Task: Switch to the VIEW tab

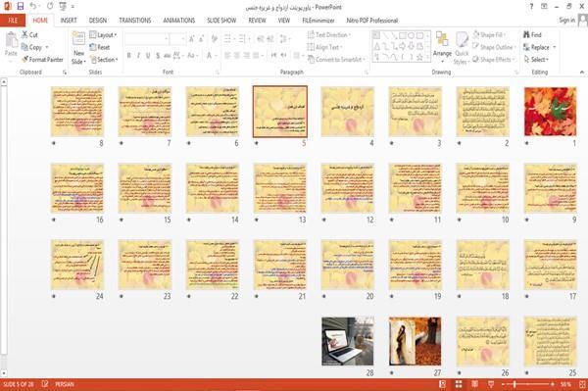Action: (x=284, y=21)
